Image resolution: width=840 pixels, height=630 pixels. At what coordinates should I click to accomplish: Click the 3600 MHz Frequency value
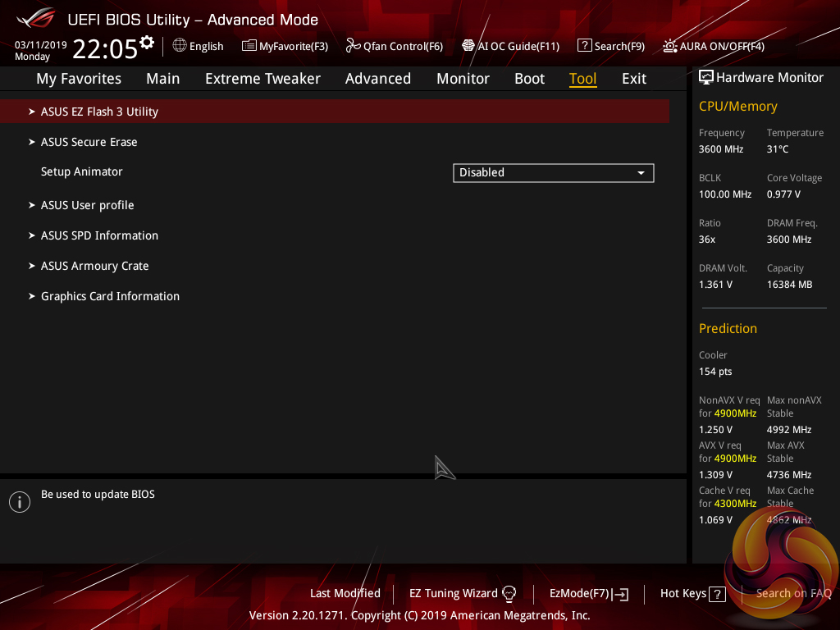720,149
